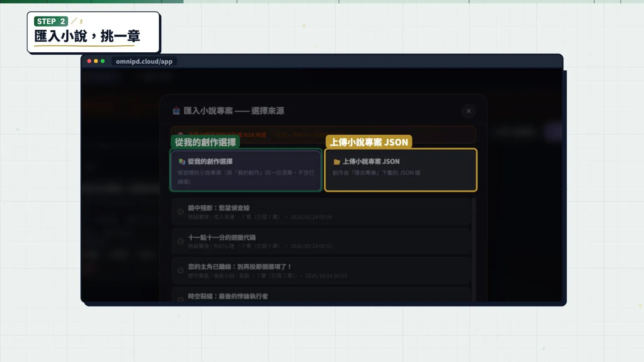Screen dimensions: 644x362
Task: Select radio for 鏡中殘影：慾望偵查線
Action: point(180,212)
